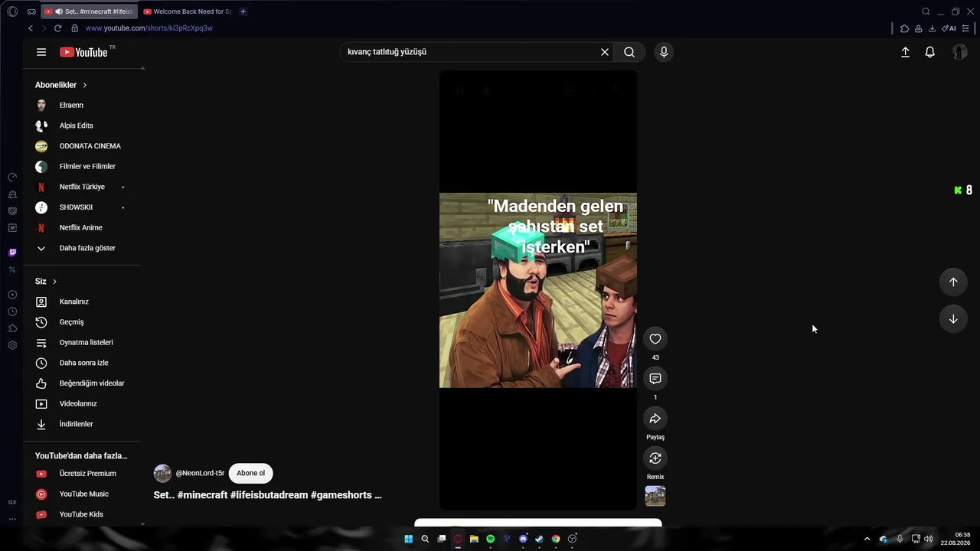Screen dimensions: 980x551
Task: Open Steam from the taskbar
Action: point(540,539)
